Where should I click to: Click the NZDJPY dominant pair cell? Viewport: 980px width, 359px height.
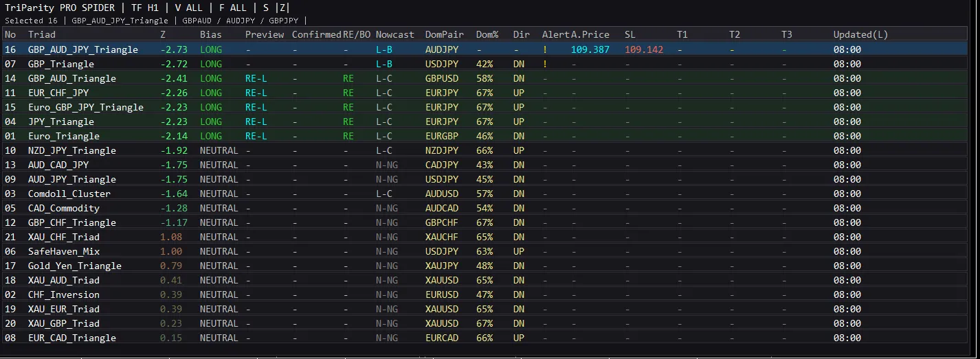(442, 150)
